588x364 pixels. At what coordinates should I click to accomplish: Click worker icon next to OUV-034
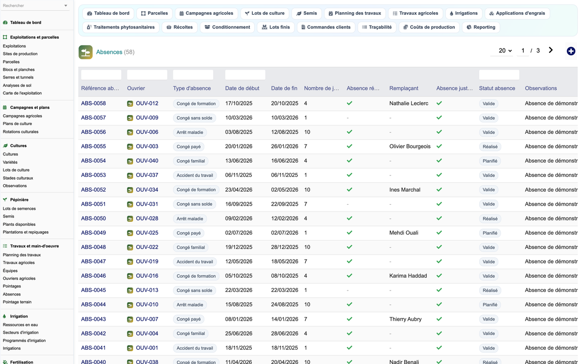(130, 190)
